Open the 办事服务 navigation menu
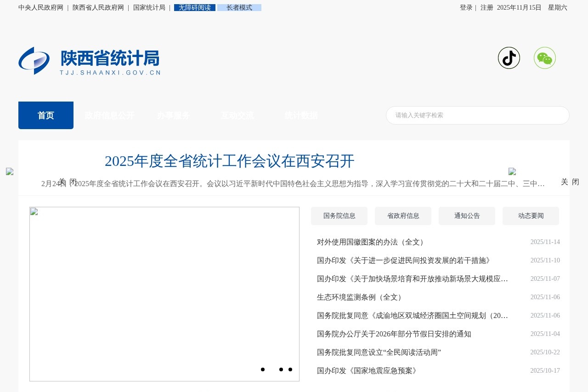The height and width of the screenshot is (392, 588). [173, 115]
